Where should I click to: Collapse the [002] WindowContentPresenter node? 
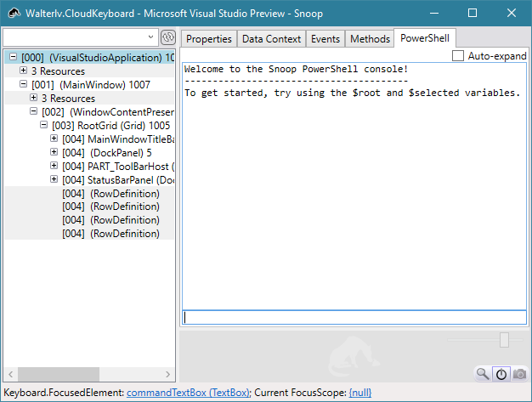[x=33, y=111]
